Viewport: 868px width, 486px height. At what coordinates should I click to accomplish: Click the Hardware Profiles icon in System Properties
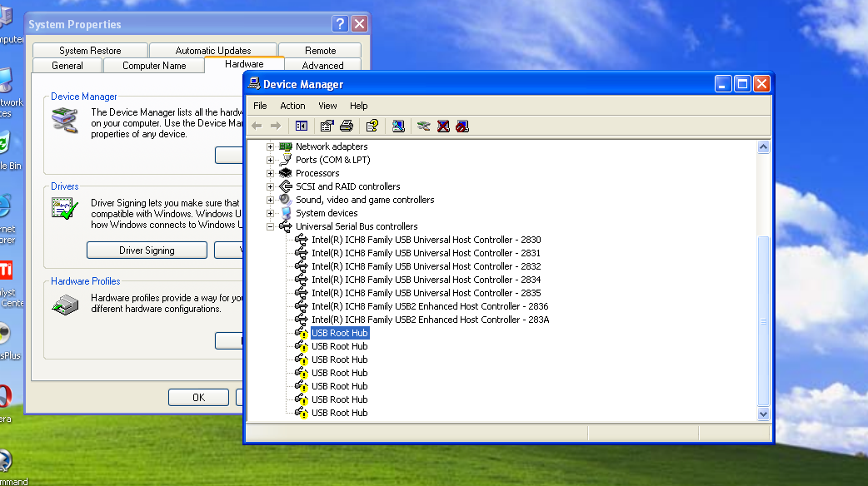65,304
